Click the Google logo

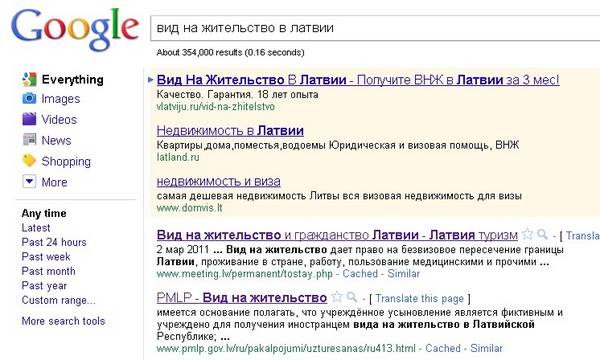(75, 29)
